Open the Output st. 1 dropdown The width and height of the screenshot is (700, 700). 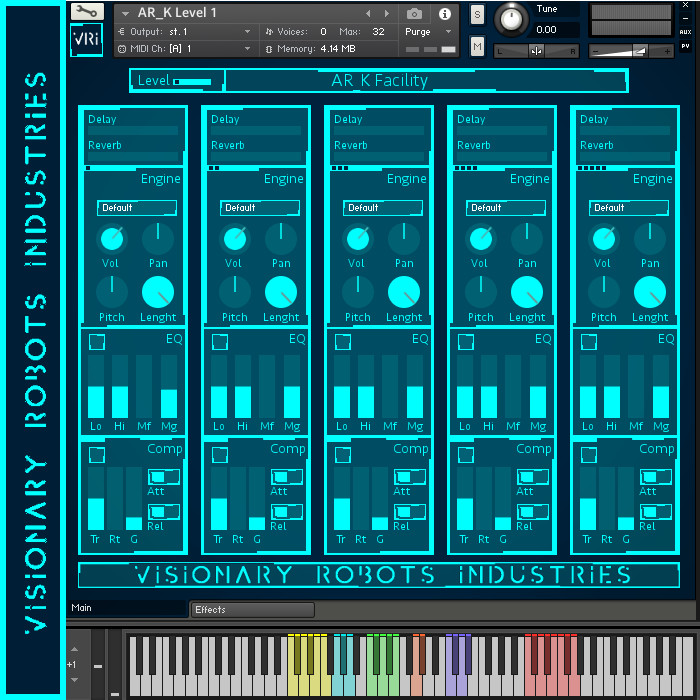247,32
